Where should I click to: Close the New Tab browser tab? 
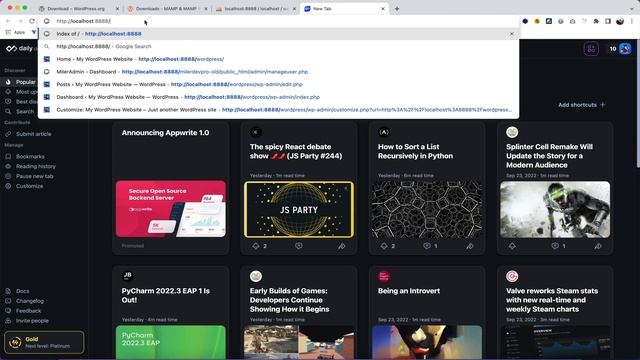click(383, 9)
